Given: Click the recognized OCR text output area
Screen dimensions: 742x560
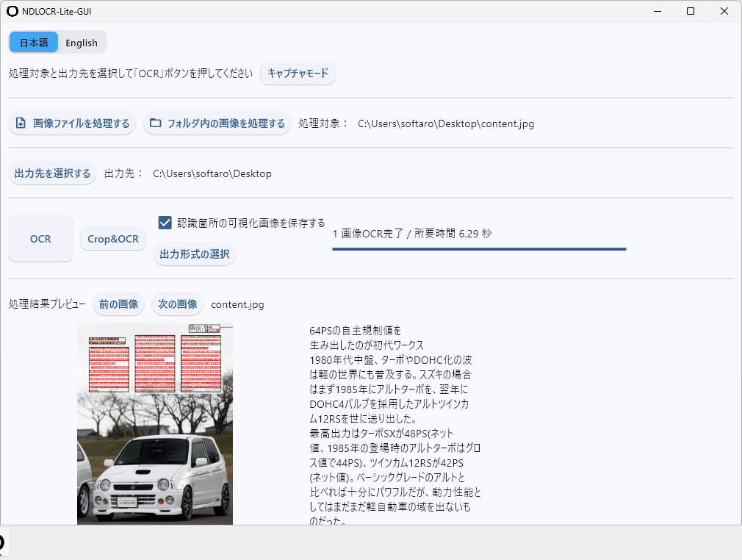Looking at the screenshot, I should click(395, 426).
